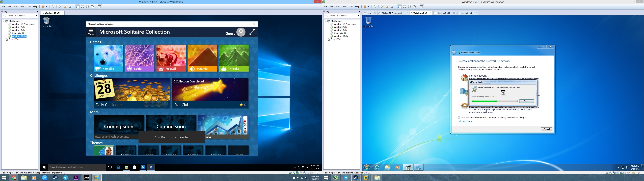Collapse My Computer tree in right library
The width and height of the screenshot is (644, 181).
coord(326,21)
